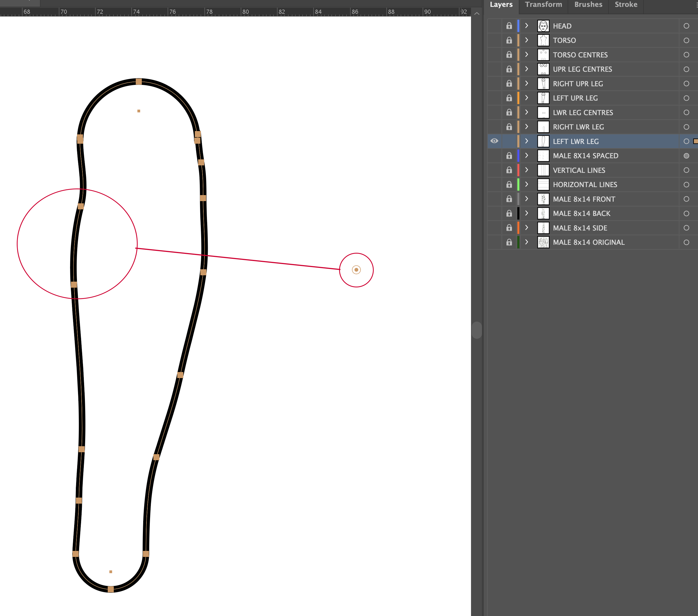
Task: Switch to the Transform tab
Action: pyautogui.click(x=543, y=5)
